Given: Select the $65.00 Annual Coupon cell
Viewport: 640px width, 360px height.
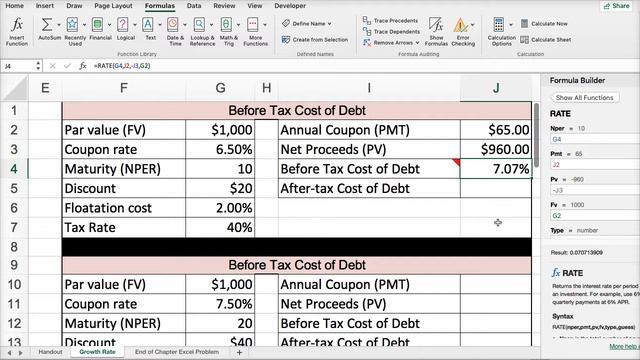Looking at the screenshot, I should tap(496, 130).
